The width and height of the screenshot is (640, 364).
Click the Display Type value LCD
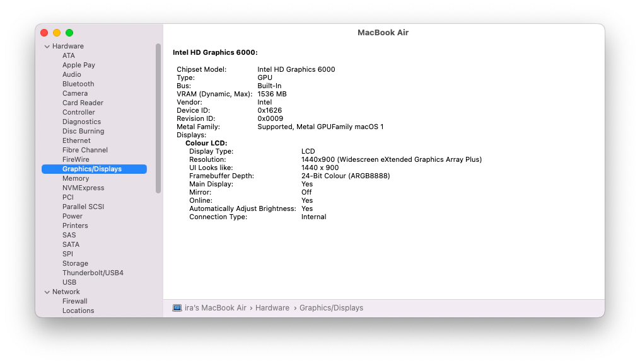coord(308,151)
